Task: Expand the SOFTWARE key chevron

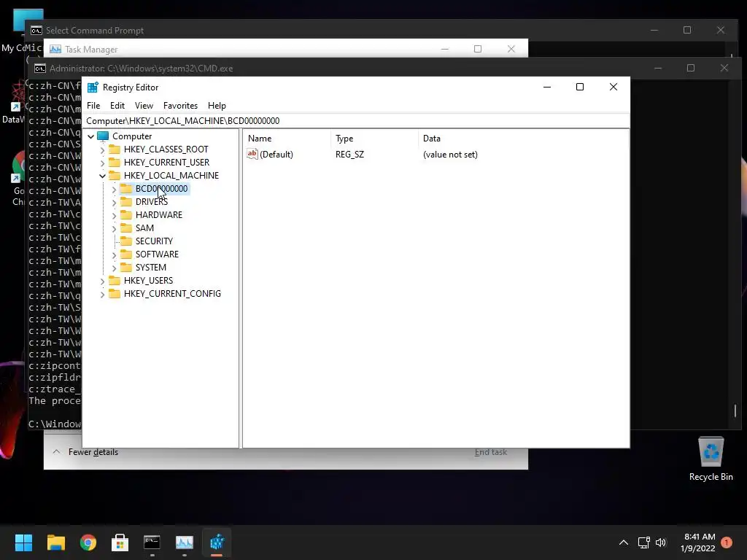Action: point(114,255)
